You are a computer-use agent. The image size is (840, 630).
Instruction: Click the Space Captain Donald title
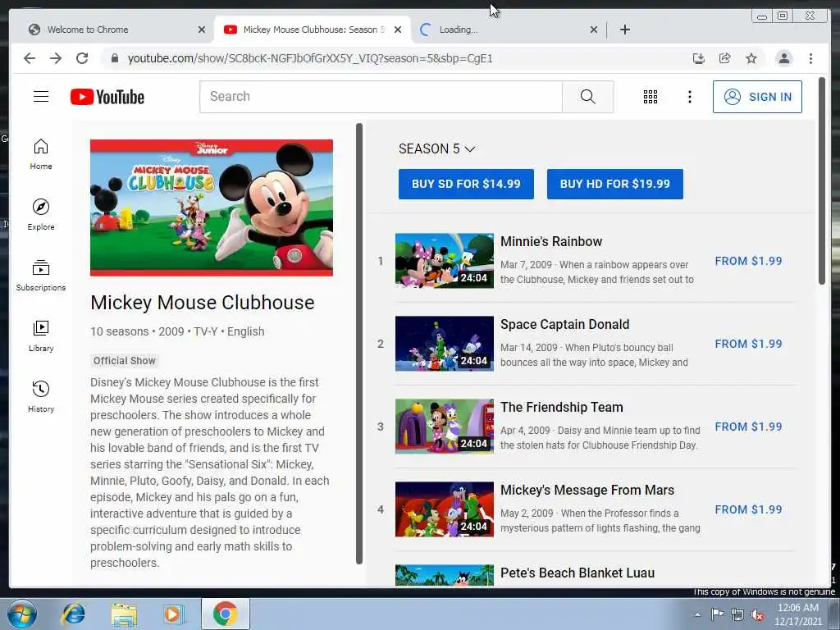click(564, 325)
